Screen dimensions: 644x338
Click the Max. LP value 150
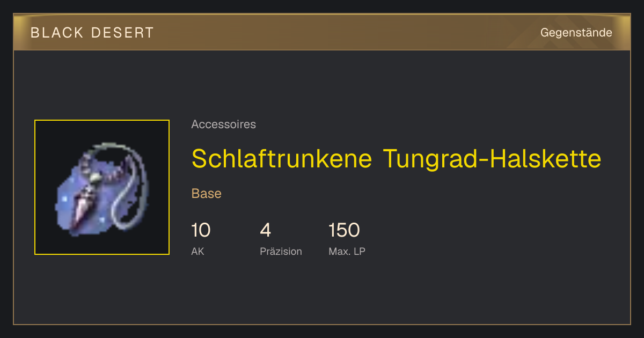point(344,230)
